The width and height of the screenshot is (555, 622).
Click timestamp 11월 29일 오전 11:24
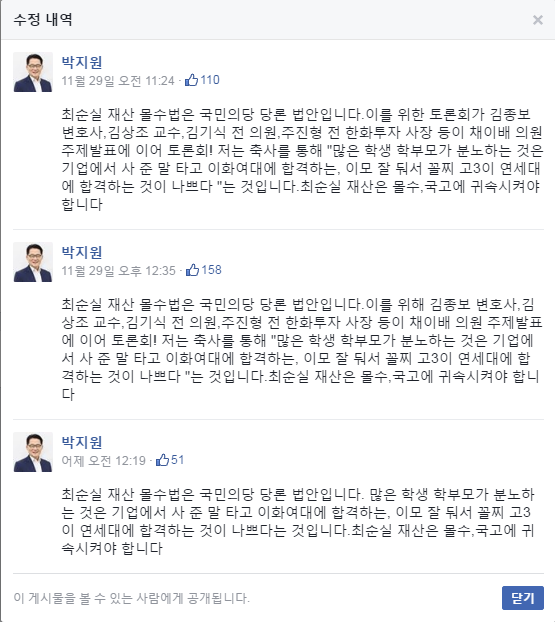[118, 81]
